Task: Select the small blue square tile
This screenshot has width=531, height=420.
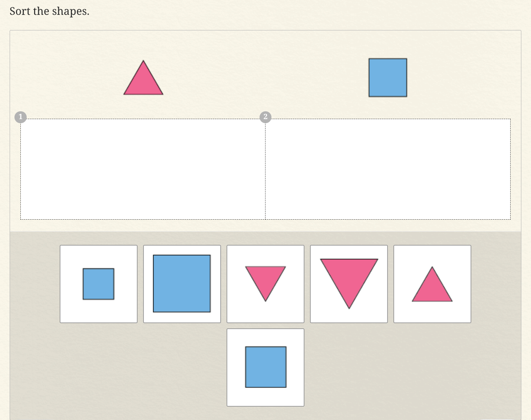Action: tap(99, 284)
